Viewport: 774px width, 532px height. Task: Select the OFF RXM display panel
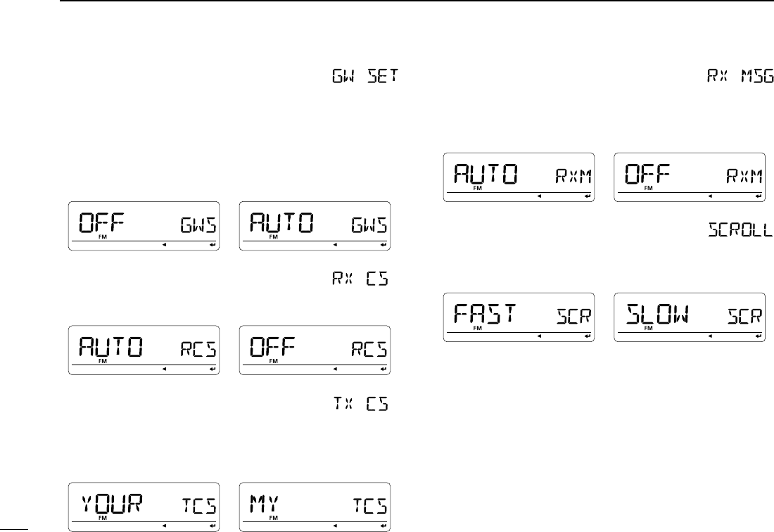[x=690, y=177]
